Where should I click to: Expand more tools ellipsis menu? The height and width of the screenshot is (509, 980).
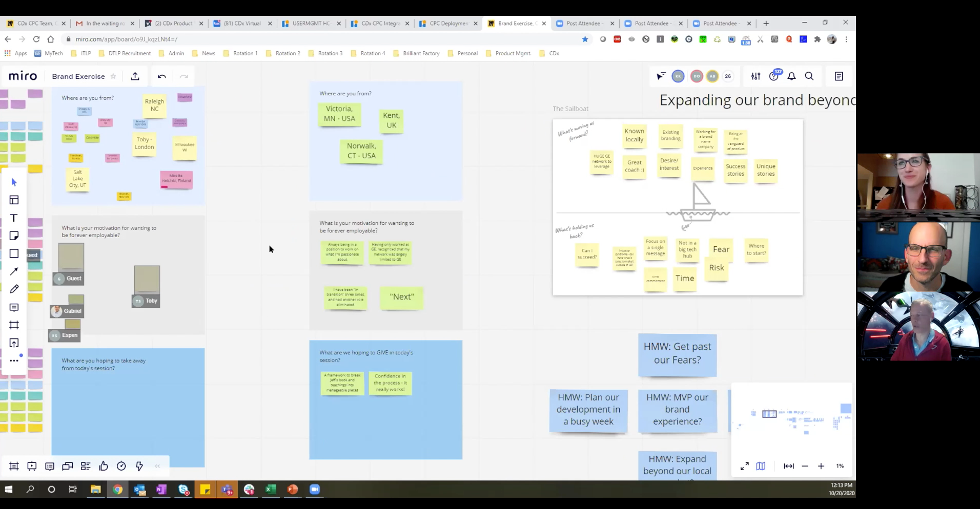pos(14,360)
